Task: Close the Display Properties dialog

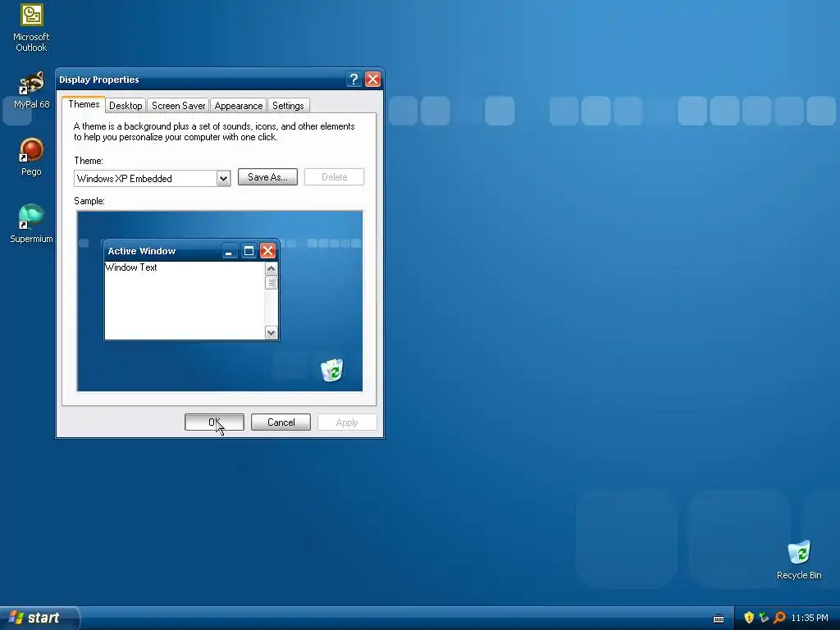Action: [x=373, y=80]
